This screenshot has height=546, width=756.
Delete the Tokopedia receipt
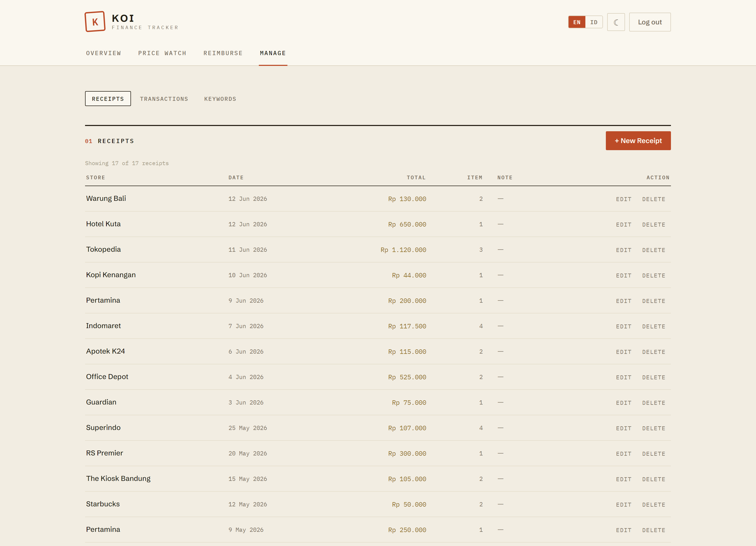pyautogui.click(x=654, y=250)
